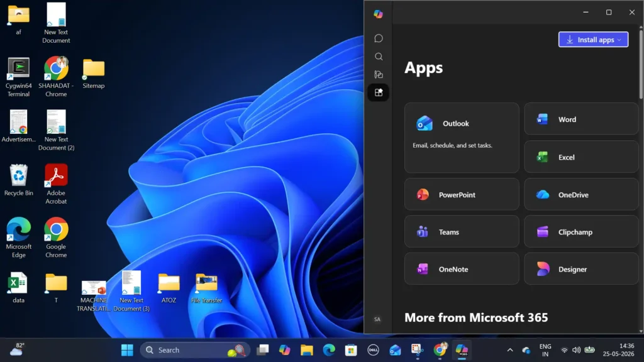The height and width of the screenshot is (362, 644).
Task: Open the ENG IN language switcher
Action: click(x=545, y=350)
